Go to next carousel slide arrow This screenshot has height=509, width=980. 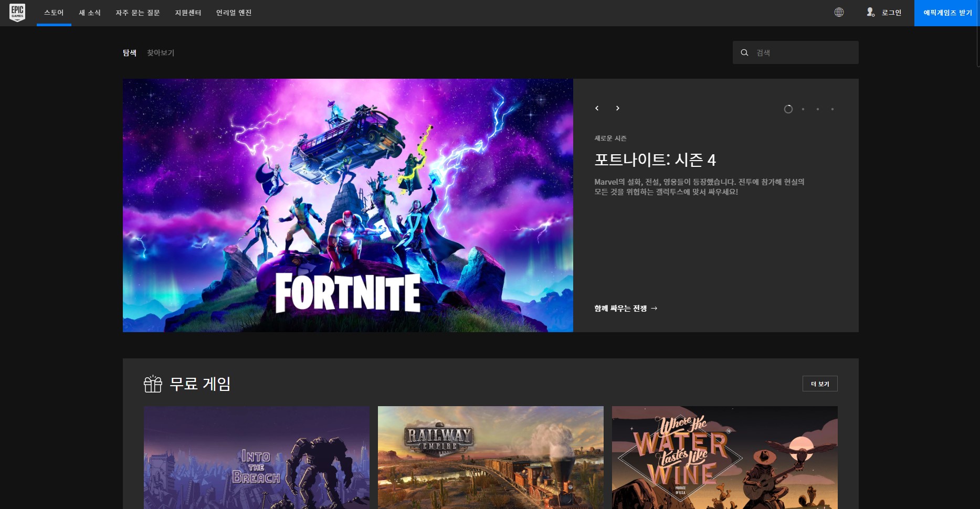click(618, 108)
